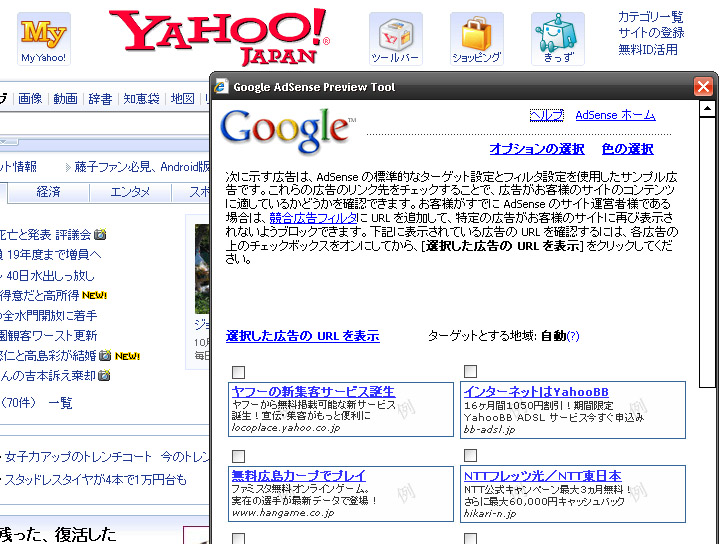The image size is (728, 544).
Task: Click ad URL hikari-n.jp
Action: [490, 513]
